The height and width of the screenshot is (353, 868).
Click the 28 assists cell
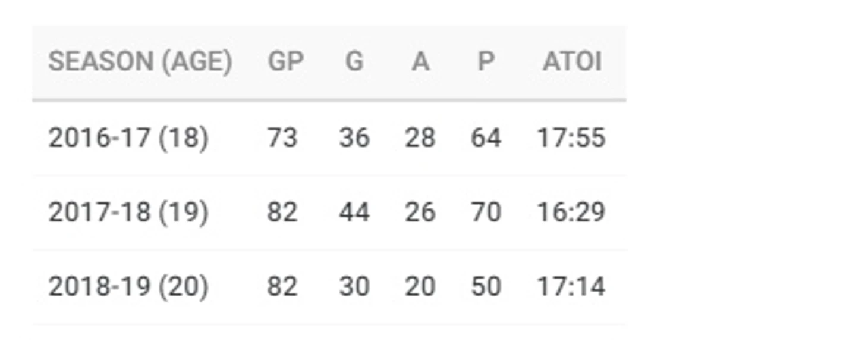[420, 138]
